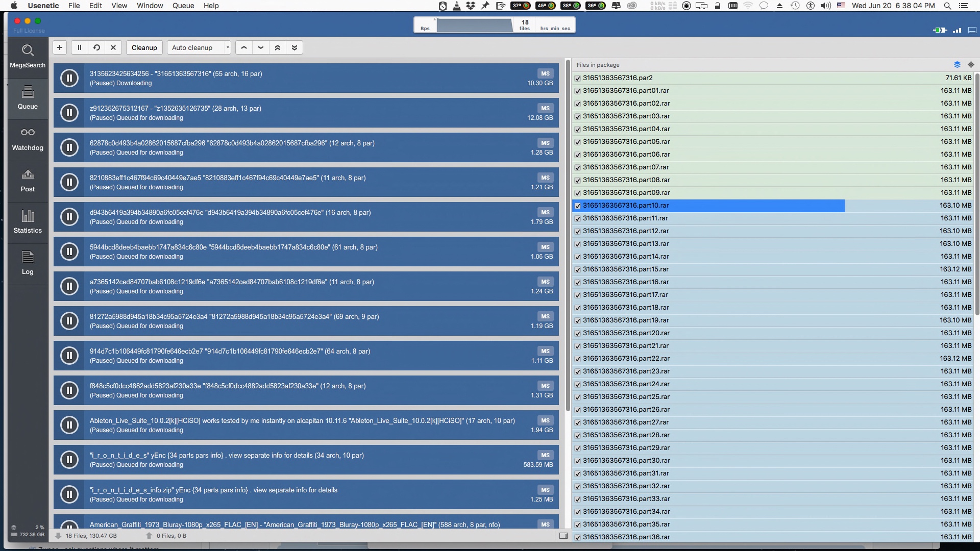
Task: Open the Window menu bar item
Action: (x=150, y=6)
